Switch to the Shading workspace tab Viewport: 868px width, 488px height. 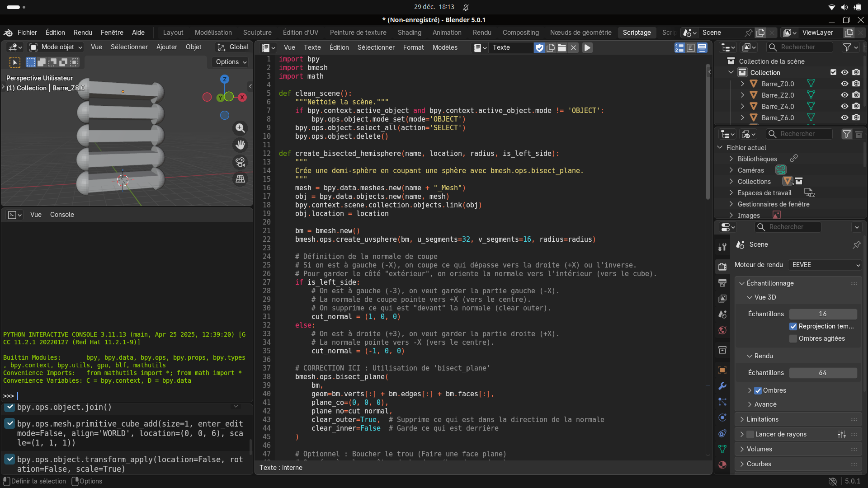(409, 33)
